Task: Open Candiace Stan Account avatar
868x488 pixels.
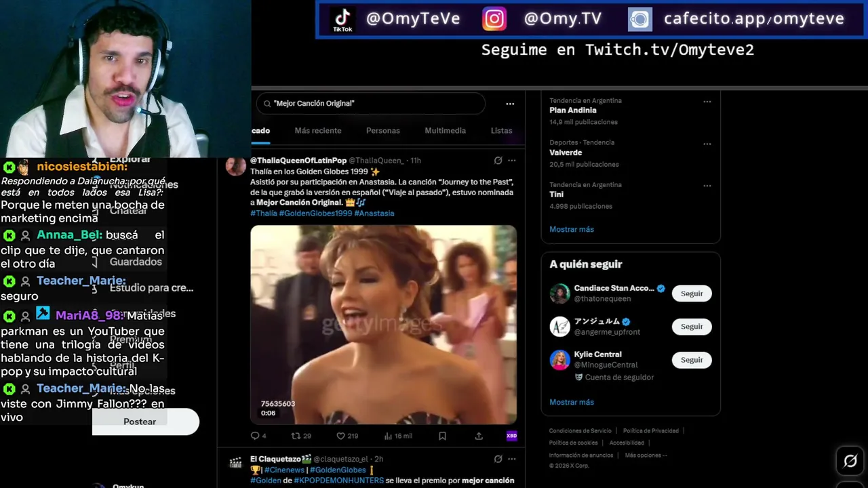Action: point(560,293)
